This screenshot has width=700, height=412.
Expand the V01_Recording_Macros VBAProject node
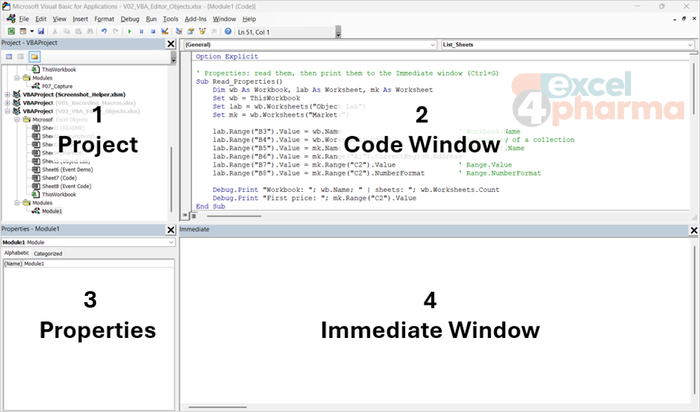7,103
